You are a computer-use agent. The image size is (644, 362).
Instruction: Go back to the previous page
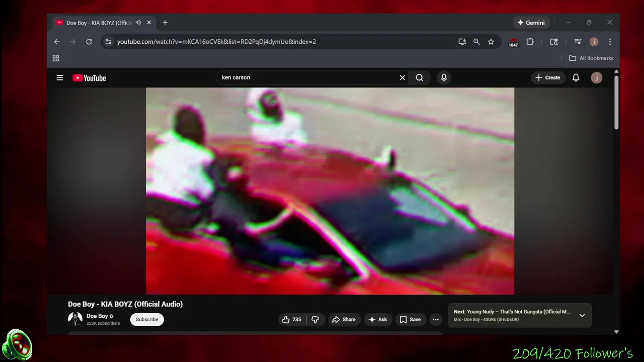point(57,42)
